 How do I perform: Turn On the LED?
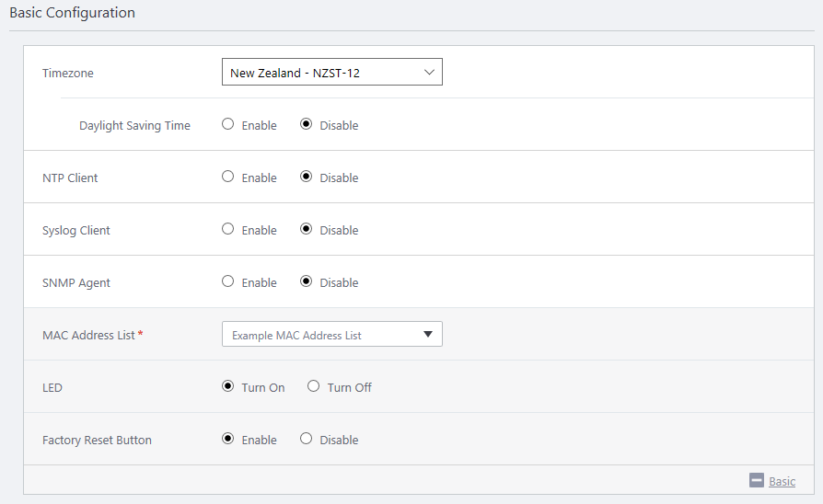[x=228, y=387]
